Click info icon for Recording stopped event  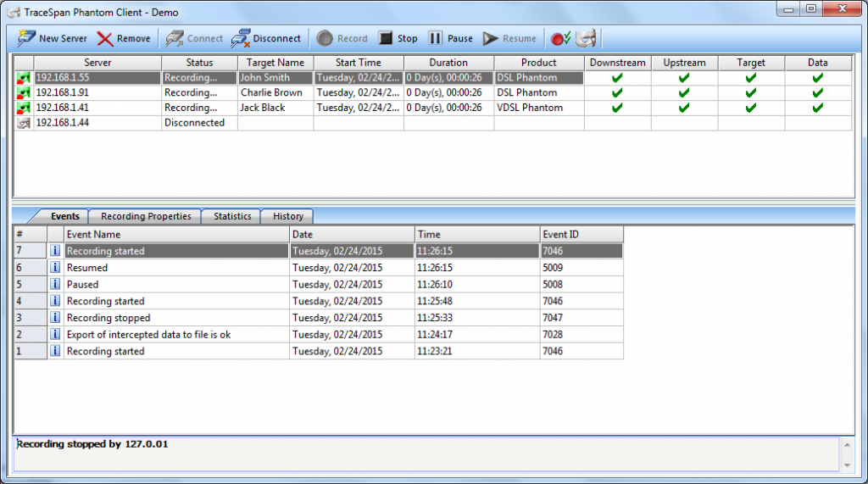pos(56,319)
